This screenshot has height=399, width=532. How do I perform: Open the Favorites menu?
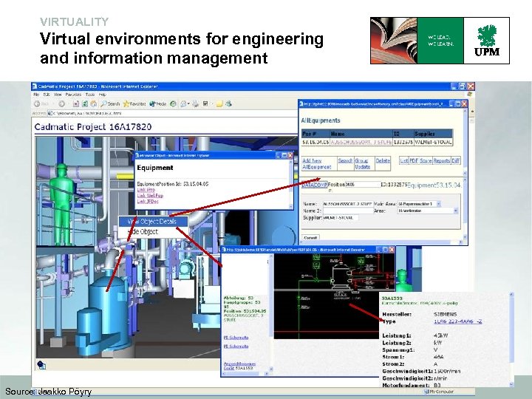click(73, 95)
